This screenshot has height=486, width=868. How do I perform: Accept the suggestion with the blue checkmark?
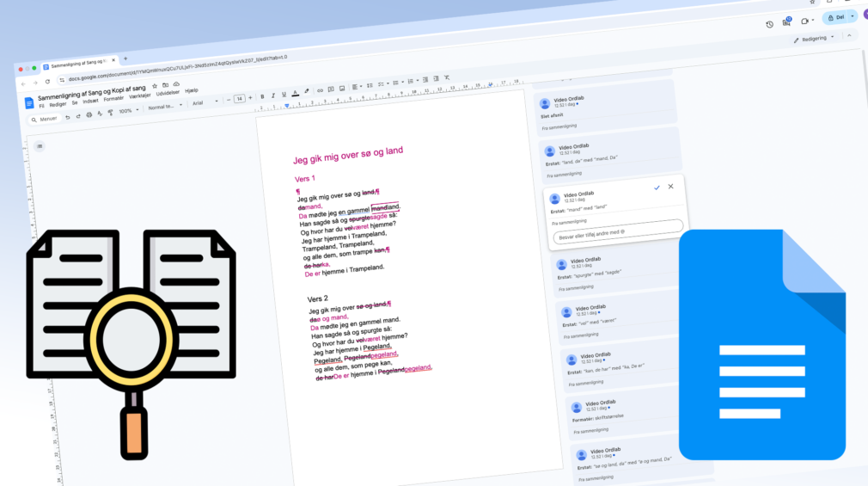tap(657, 188)
